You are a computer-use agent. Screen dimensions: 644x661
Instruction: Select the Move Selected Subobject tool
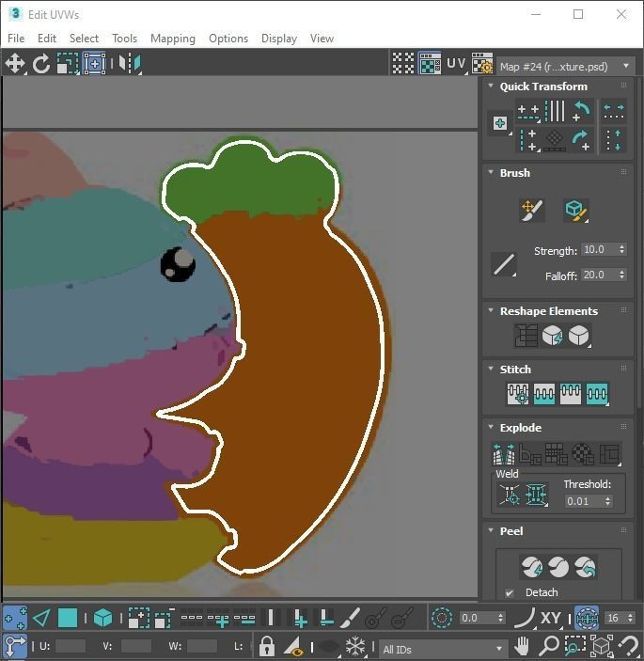15,64
